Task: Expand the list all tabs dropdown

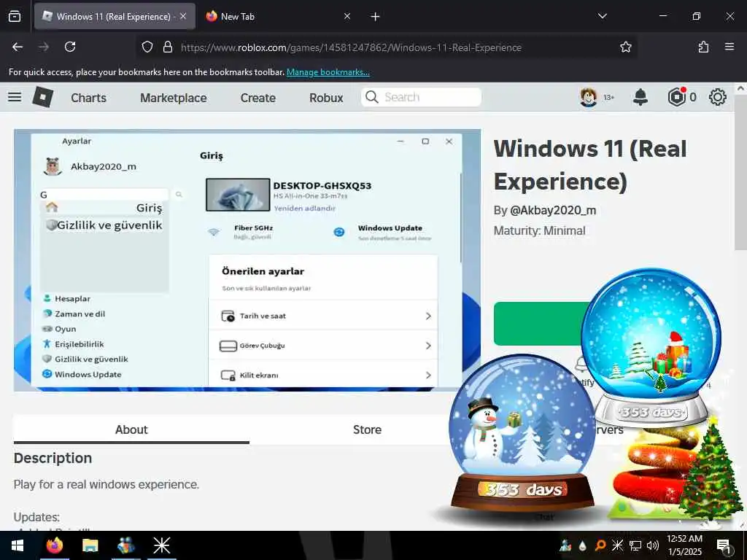Action: click(x=602, y=16)
